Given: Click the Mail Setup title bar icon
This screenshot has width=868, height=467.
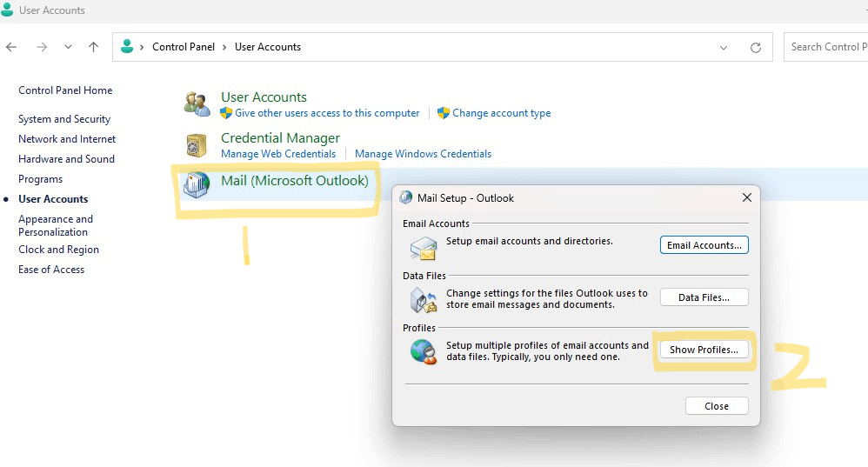Looking at the screenshot, I should 406,197.
